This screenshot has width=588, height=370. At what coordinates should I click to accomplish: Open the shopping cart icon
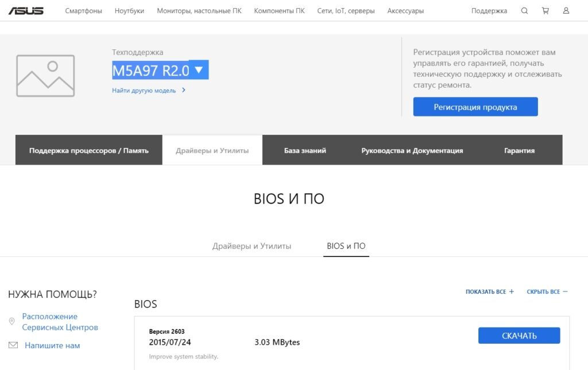tap(546, 11)
